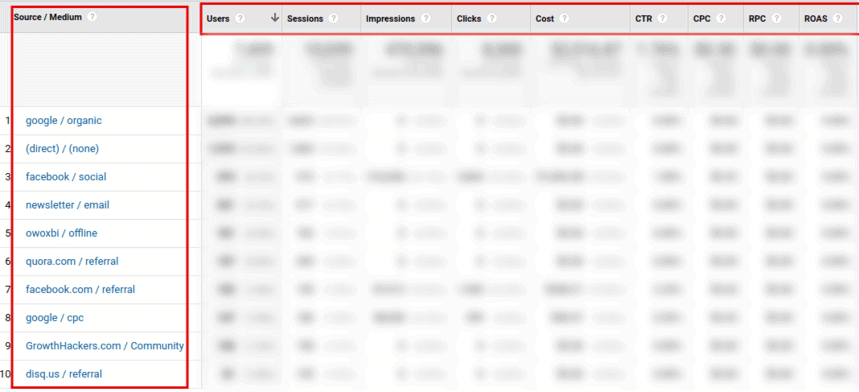The width and height of the screenshot is (859, 392).
Task: Open help icon beside Impressions column
Action: (426, 19)
